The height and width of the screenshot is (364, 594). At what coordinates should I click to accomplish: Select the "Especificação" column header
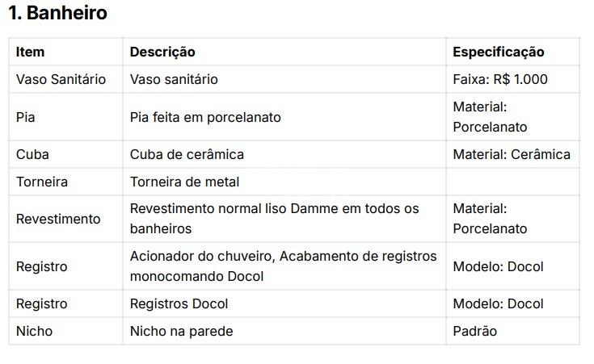pos(498,52)
